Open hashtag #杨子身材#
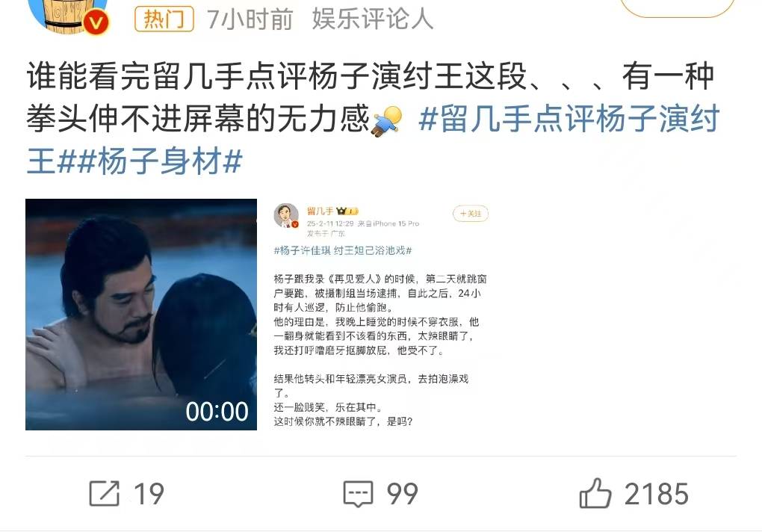The image size is (762, 532). (x=160, y=162)
